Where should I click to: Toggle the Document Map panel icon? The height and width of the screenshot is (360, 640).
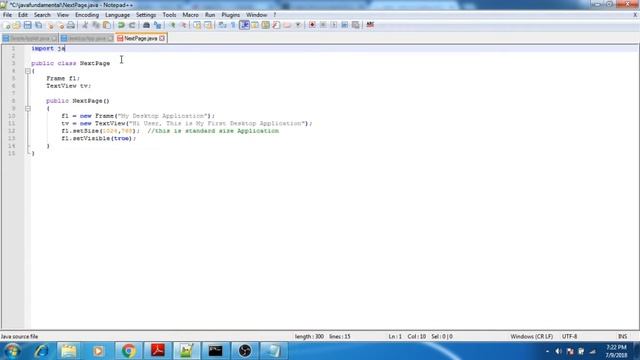tap(265, 25)
